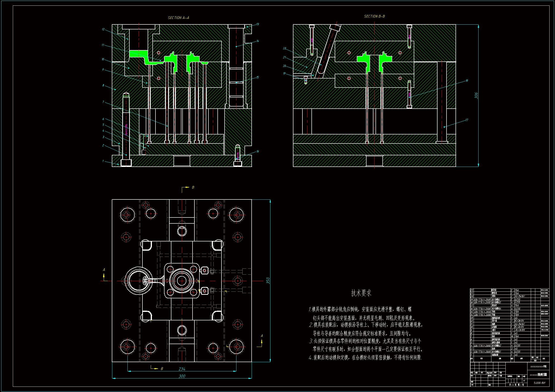Viewport: 555px width, 392px height.
Task: Click balloon number 18 in section B-B
Action: pos(466,81)
